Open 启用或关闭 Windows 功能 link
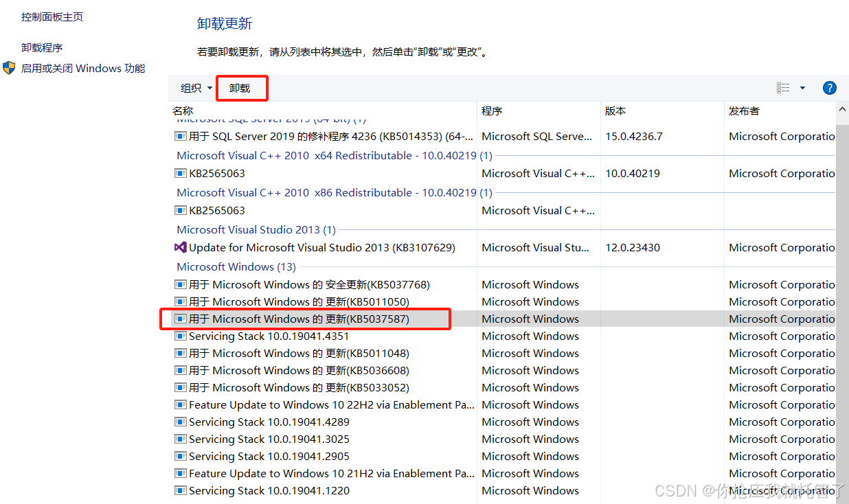Image resolution: width=849 pixels, height=504 pixels. pyautogui.click(x=83, y=68)
